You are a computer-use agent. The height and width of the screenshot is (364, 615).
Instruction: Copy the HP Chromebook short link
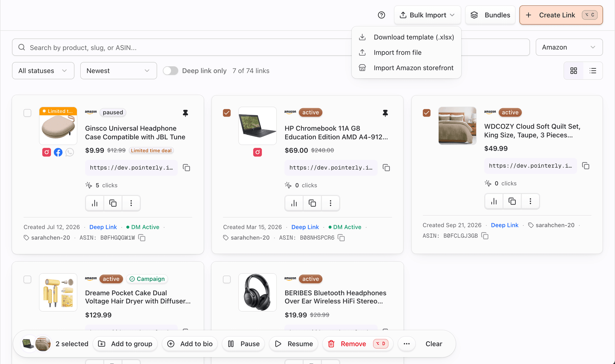tap(386, 168)
